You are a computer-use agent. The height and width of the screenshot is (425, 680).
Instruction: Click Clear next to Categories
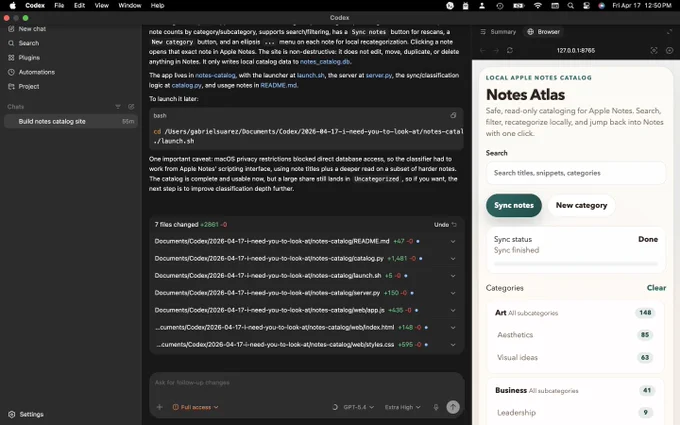(x=656, y=288)
